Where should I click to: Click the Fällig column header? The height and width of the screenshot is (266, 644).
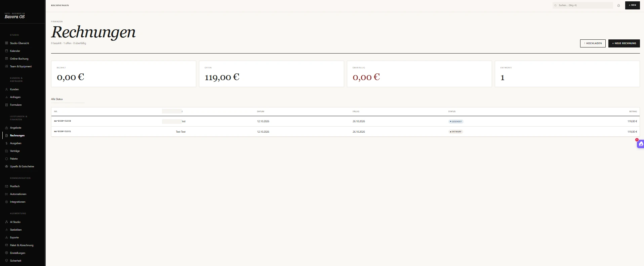pyautogui.click(x=356, y=111)
